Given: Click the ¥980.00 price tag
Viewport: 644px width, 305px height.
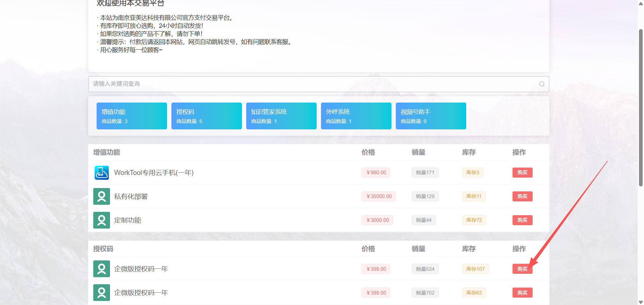Looking at the screenshot, I should tap(376, 173).
